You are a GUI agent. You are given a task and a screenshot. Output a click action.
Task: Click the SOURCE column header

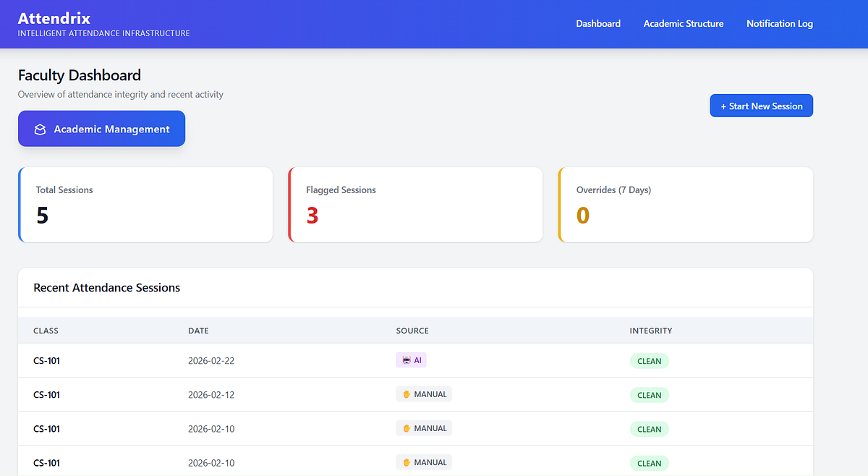point(412,331)
